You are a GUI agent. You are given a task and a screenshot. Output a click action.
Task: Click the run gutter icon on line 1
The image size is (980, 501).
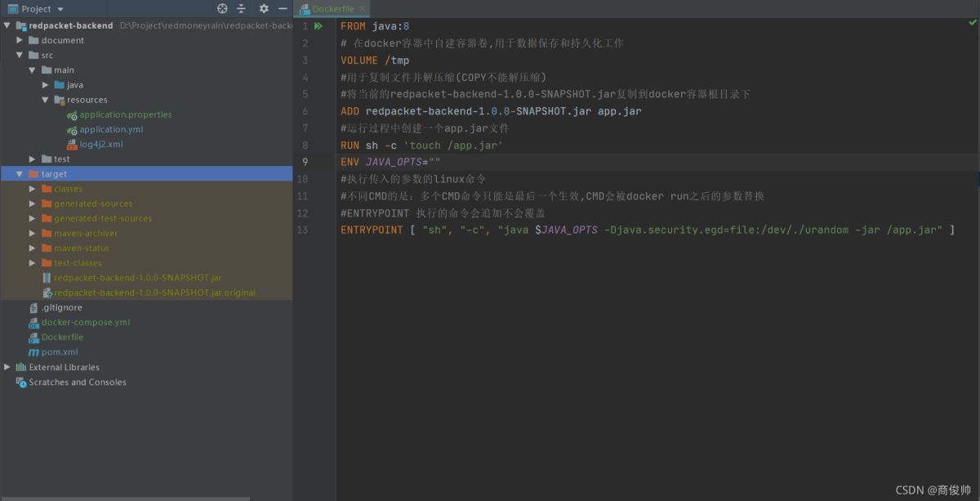pyautogui.click(x=318, y=26)
